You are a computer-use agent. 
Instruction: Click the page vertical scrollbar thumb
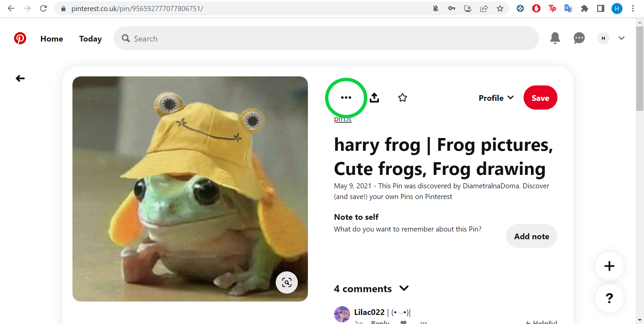tap(640, 69)
